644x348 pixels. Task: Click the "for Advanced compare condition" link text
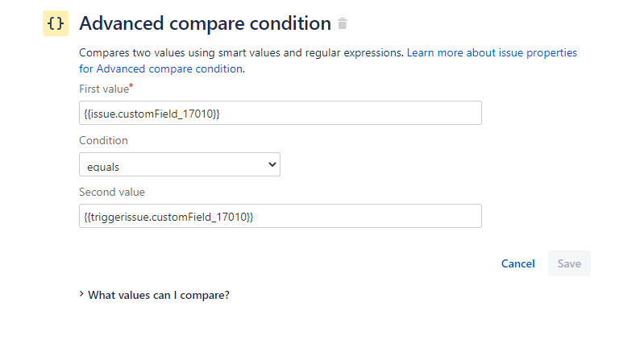tap(160, 69)
